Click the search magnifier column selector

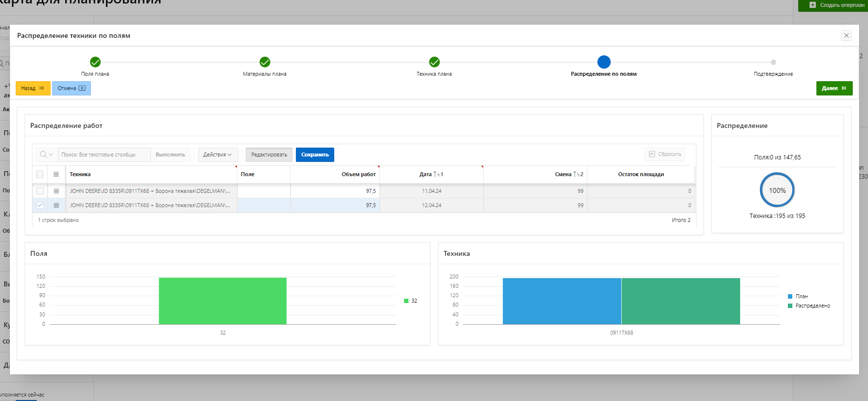pyautogui.click(x=46, y=154)
